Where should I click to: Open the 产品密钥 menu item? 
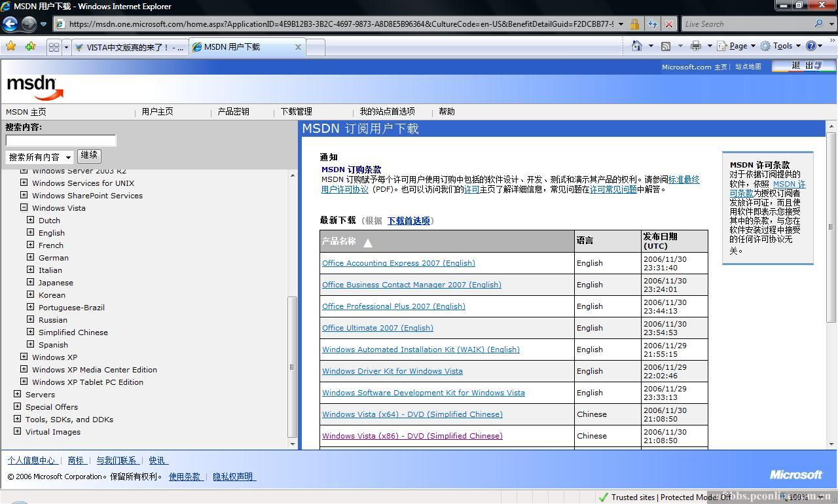[x=234, y=111]
